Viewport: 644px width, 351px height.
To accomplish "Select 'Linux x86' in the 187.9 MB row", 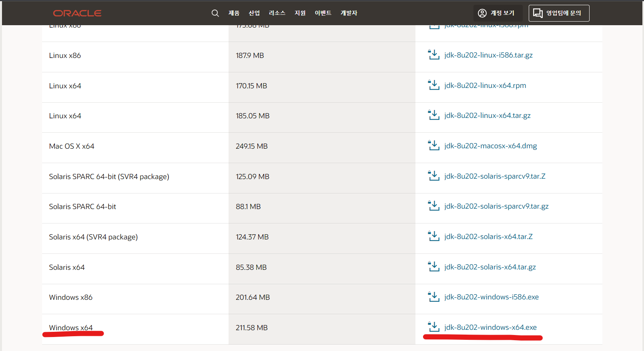I will (65, 56).
